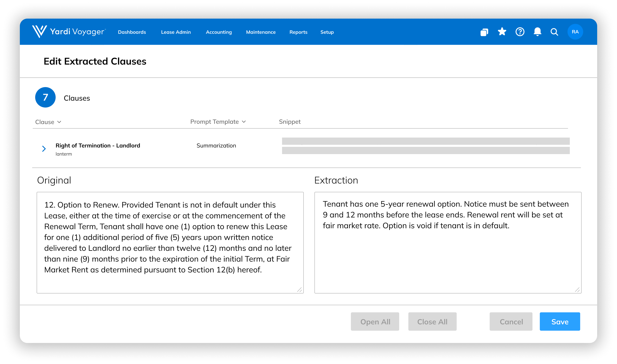Open the Dashboards menu

click(x=132, y=32)
